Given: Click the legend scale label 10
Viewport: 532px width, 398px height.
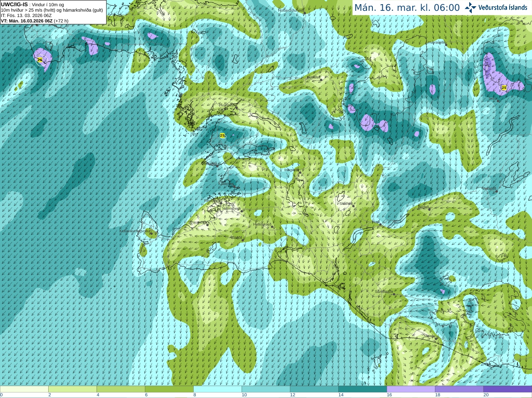Looking at the screenshot, I should click(x=244, y=395).
